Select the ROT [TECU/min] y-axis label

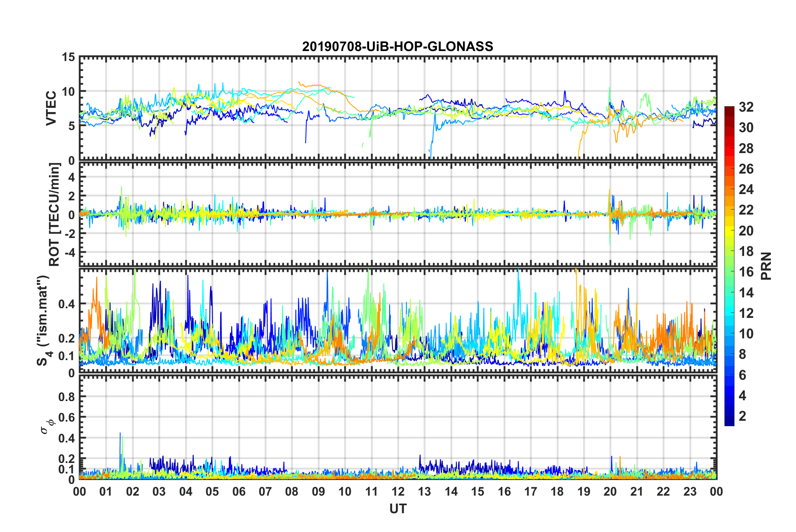(x=54, y=215)
